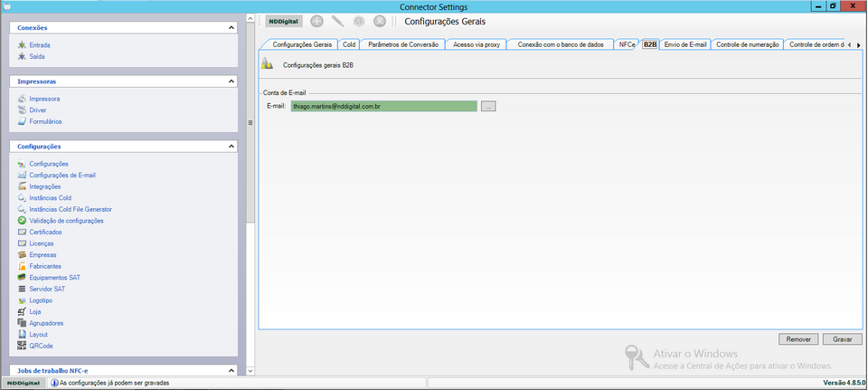Screen dimensions: 868x390
Task: Click the status message 'As configurações já podem ser gravadas'
Action: [114, 383]
